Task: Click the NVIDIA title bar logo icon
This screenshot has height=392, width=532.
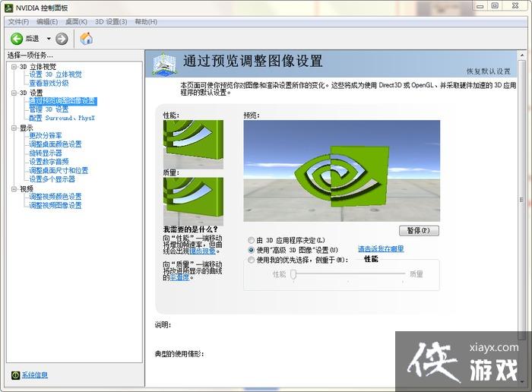Action: pos(8,7)
